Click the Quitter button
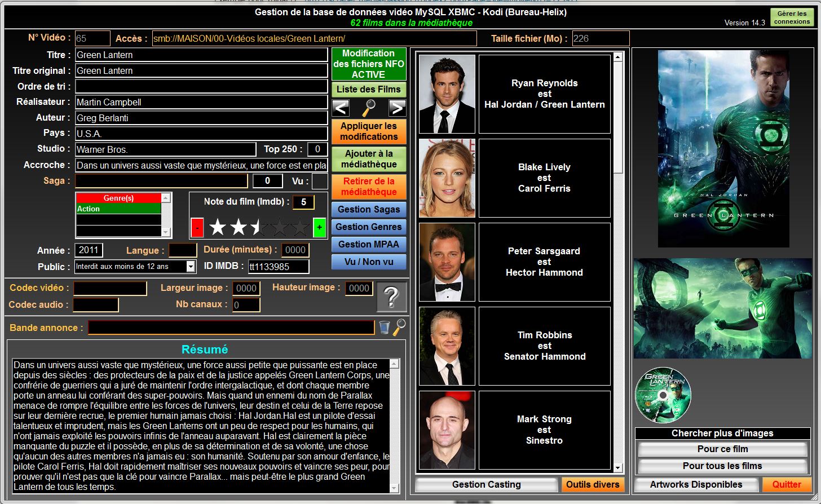821x504 pixels. [787, 484]
